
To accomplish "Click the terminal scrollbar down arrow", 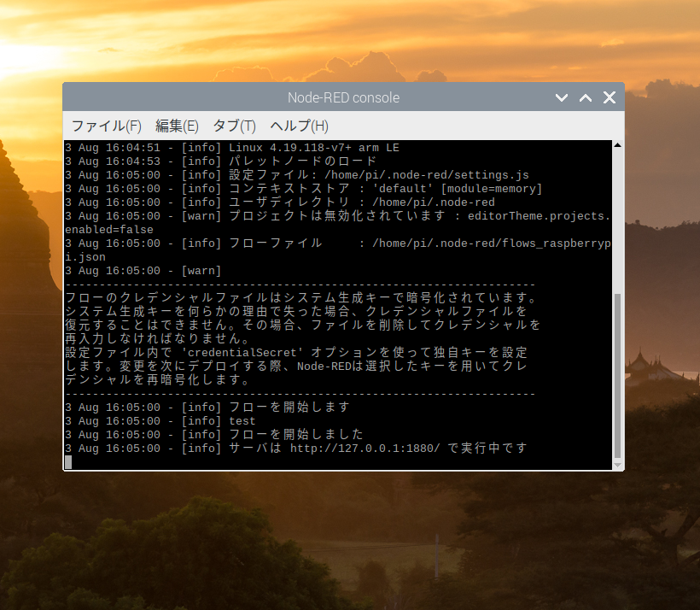I will point(618,466).
